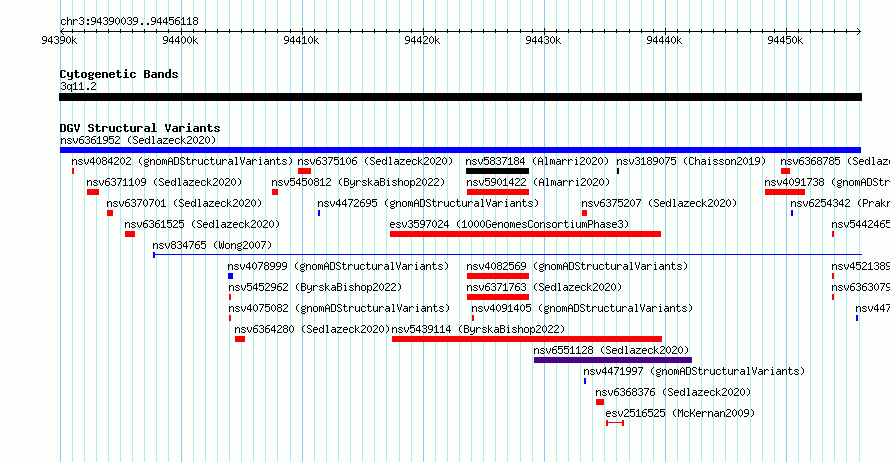Open the DGV Structural Variants track heading
Screen dimensions: 890x462
click(x=140, y=128)
